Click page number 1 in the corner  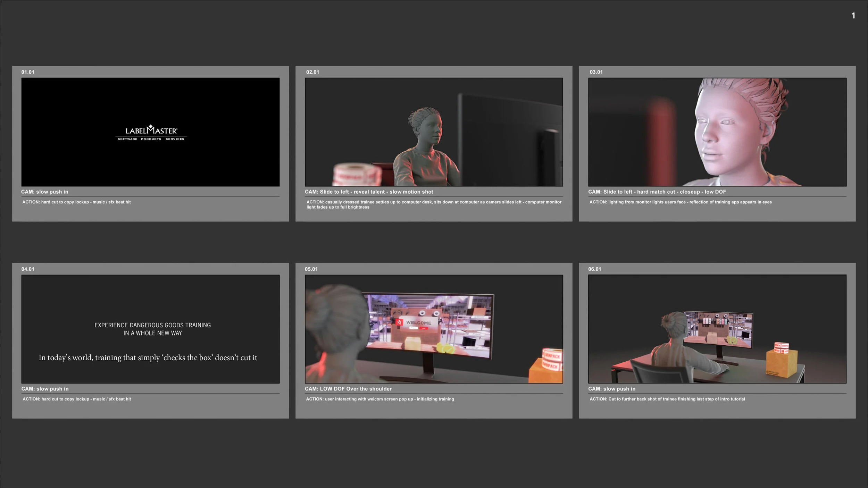[x=853, y=16]
